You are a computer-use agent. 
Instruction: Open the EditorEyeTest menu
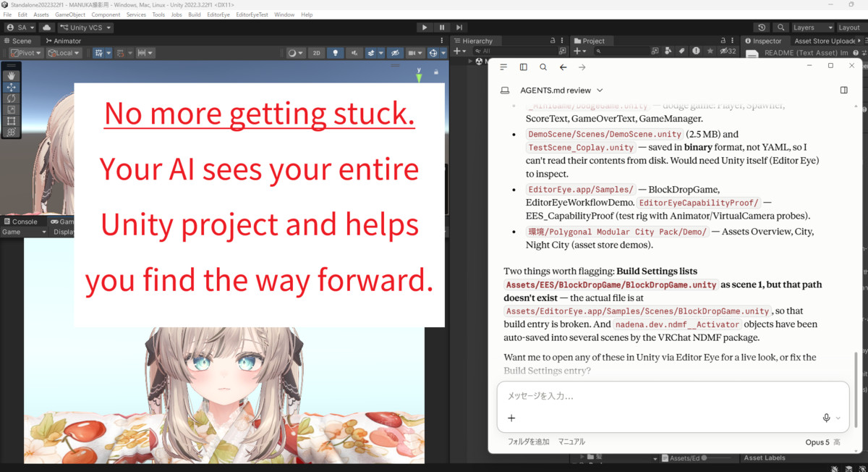coord(252,14)
